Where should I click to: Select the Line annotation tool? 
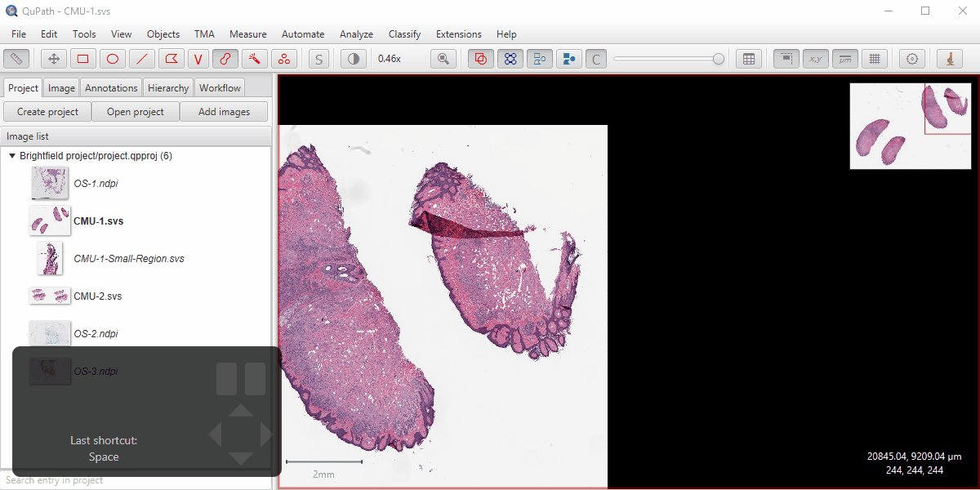point(142,59)
